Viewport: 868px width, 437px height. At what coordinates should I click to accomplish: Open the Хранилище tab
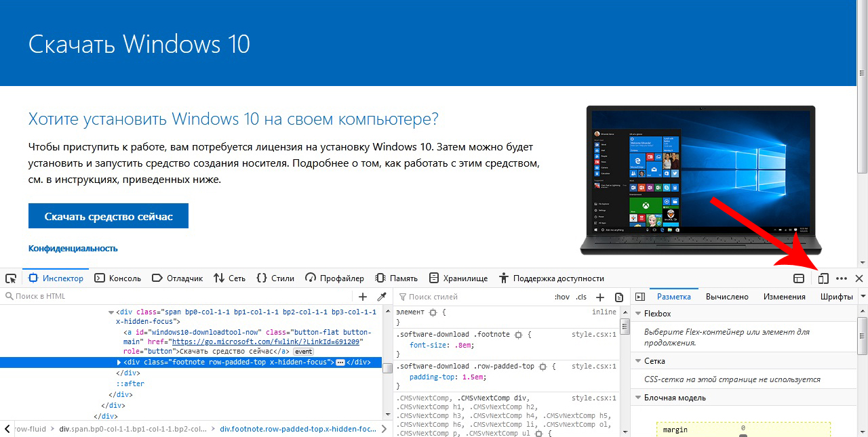[x=458, y=278]
